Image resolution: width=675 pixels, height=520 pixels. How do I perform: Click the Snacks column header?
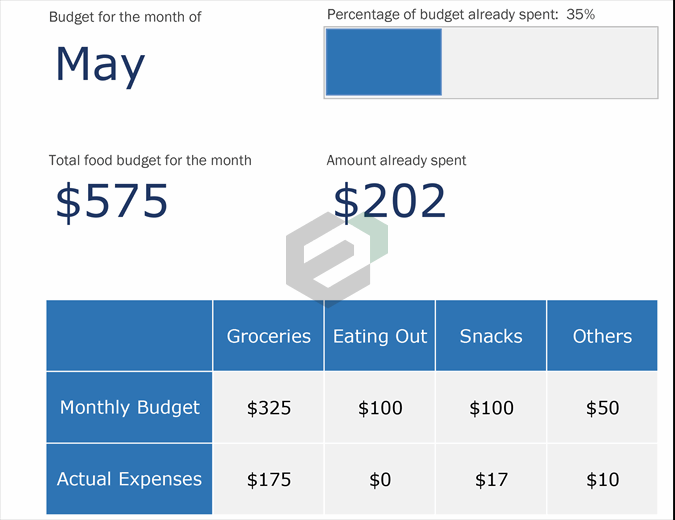490,336
